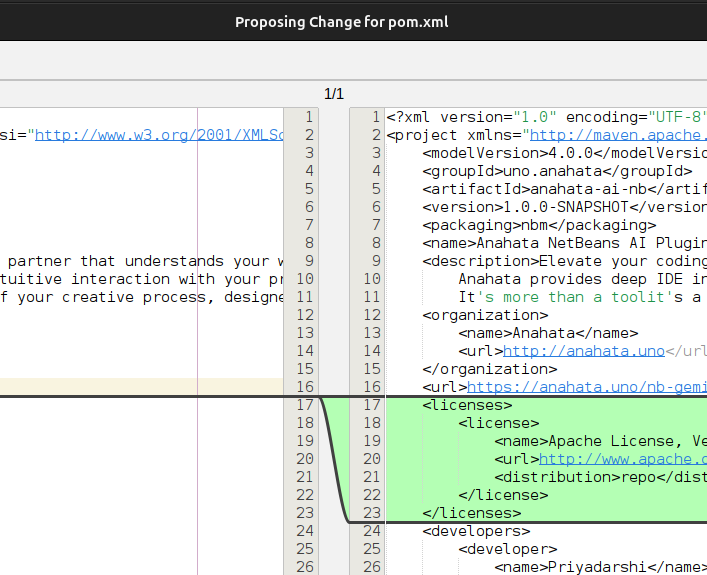Click the <licenses> opening tag line
Viewport: 707px width, 575px height.
click(467, 405)
